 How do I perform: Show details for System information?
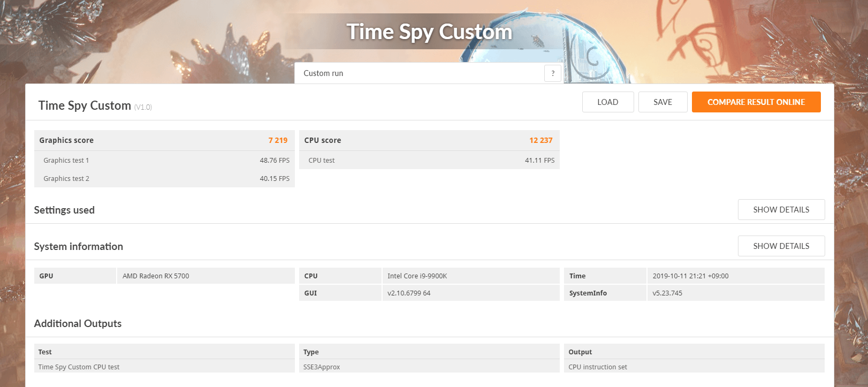(x=781, y=246)
